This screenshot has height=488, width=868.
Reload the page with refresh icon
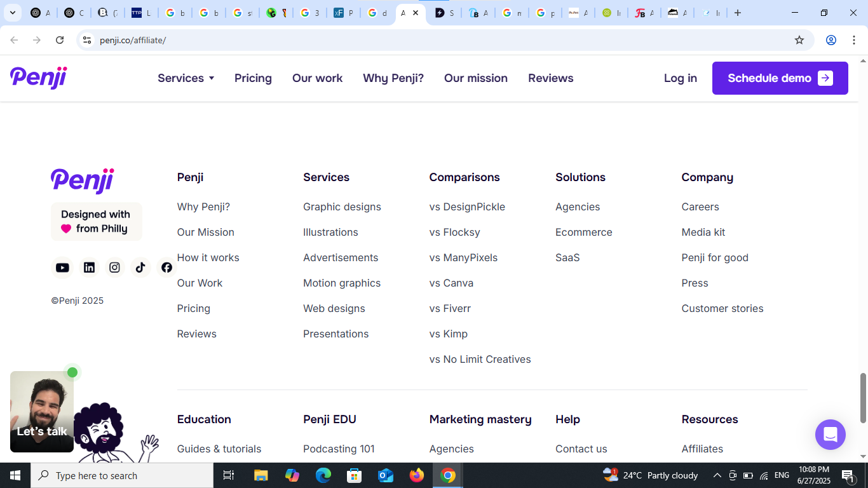pyautogui.click(x=60, y=40)
